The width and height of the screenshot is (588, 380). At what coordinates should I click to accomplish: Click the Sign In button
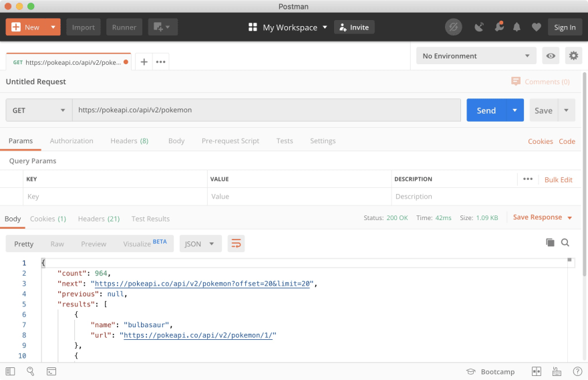pyautogui.click(x=565, y=27)
